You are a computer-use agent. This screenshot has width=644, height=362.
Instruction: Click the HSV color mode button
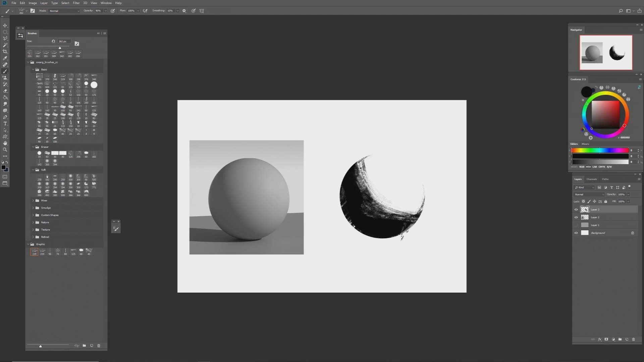point(588,167)
